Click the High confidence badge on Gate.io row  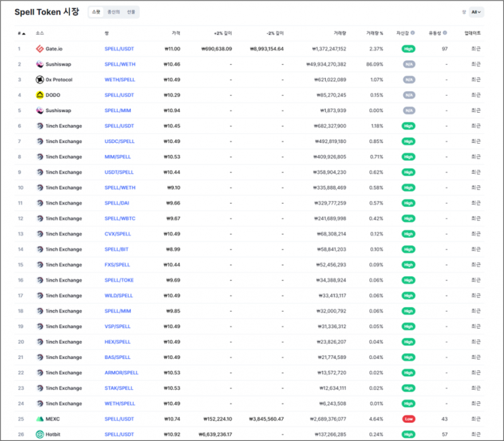[408, 49]
